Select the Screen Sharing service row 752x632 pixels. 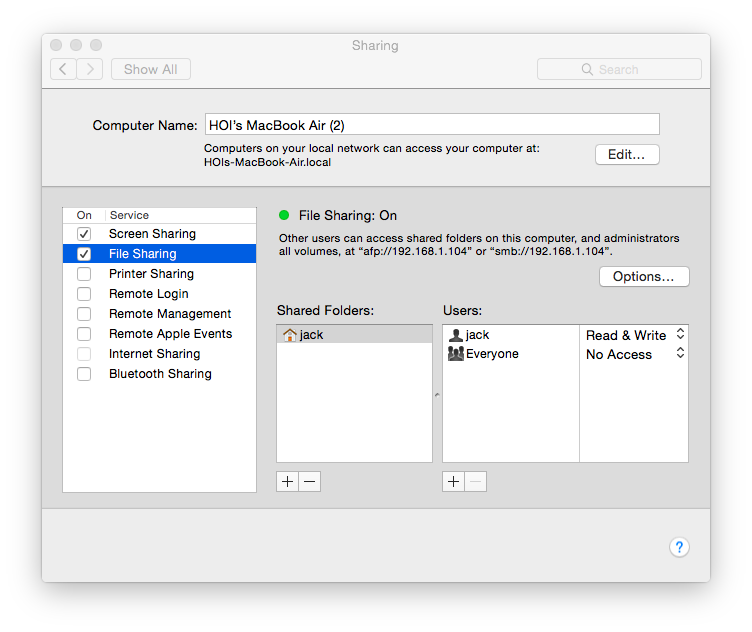(x=159, y=234)
